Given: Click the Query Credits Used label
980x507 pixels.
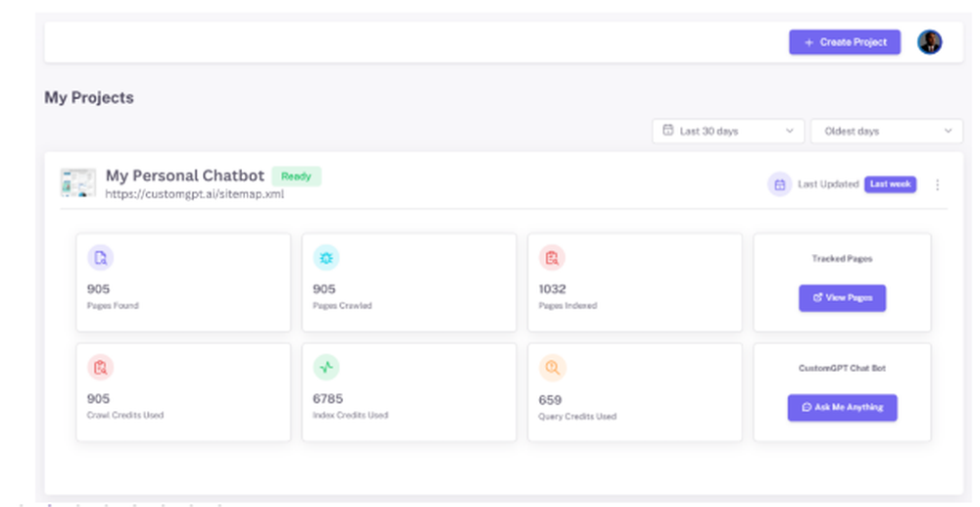Looking at the screenshot, I should point(577,417).
